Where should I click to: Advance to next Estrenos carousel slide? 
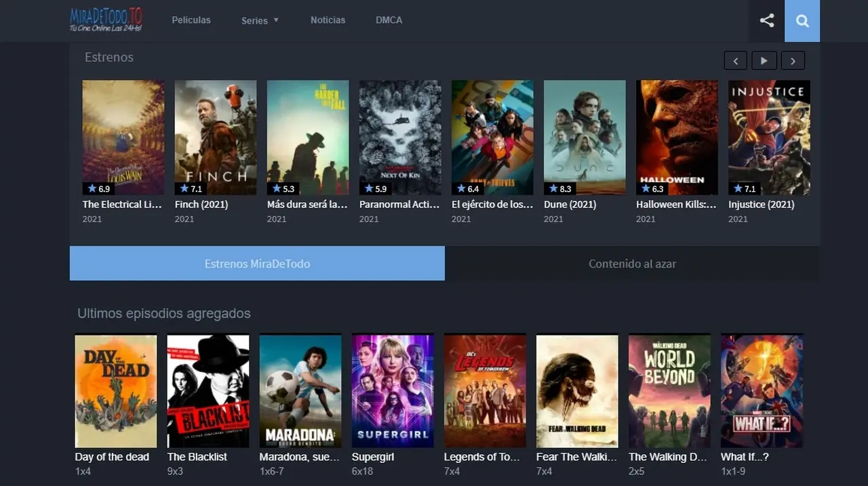[793, 60]
